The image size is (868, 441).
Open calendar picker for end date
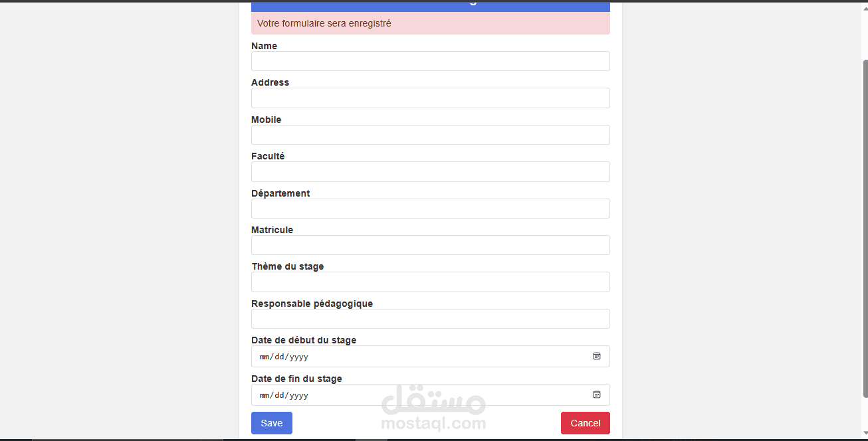(x=597, y=395)
